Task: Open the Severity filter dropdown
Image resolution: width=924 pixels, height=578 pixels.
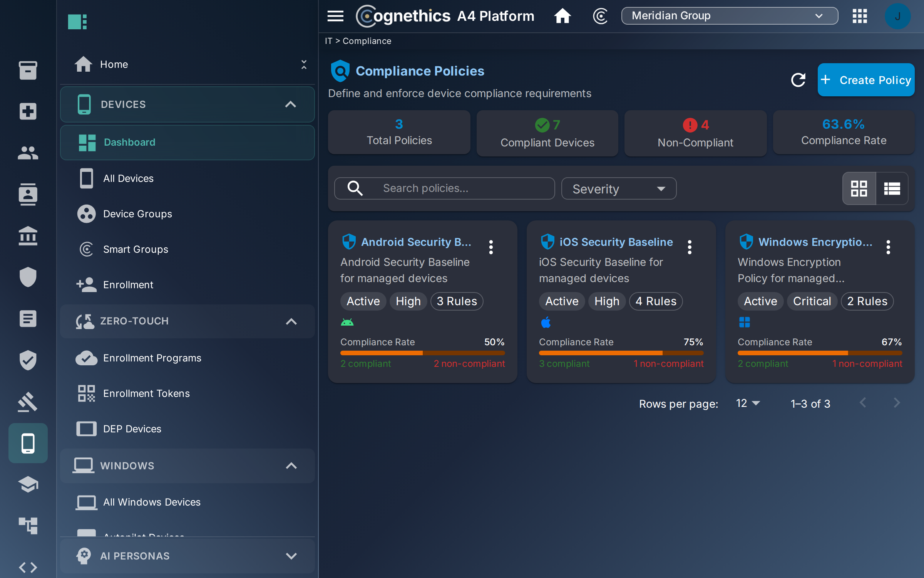Action: 619,188
